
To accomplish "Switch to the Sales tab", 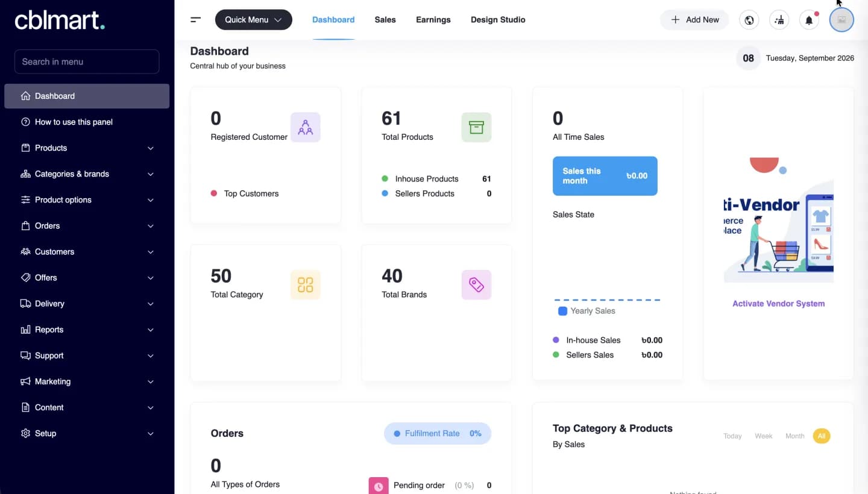I will click(385, 20).
